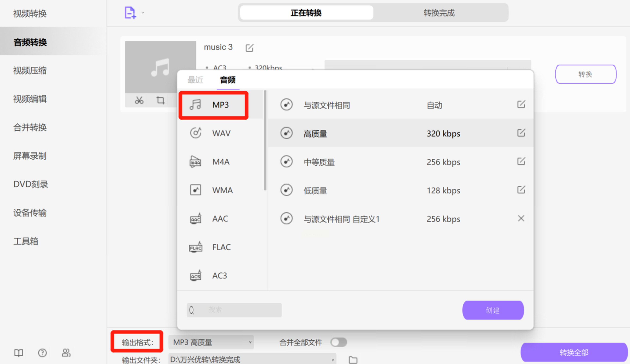The image size is (630, 364).
Task: Click the add file icon
Action: tap(130, 13)
